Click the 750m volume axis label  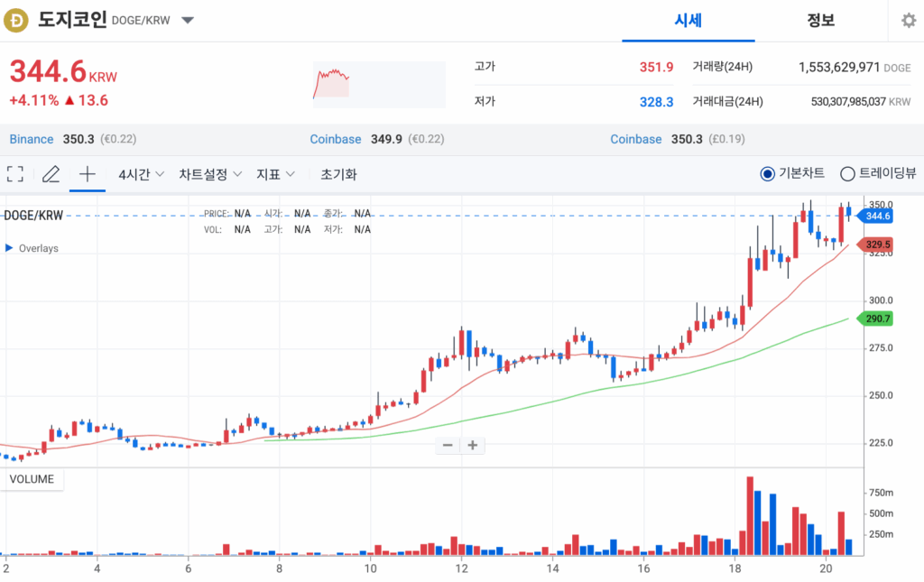click(881, 493)
